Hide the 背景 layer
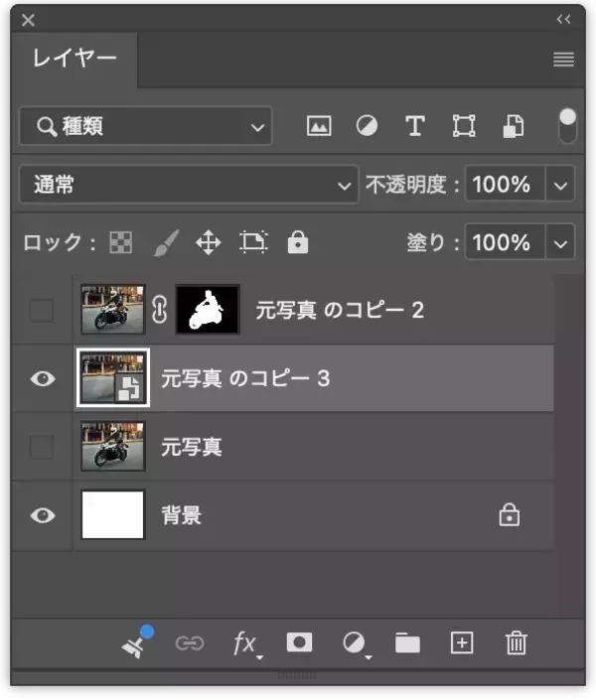The image size is (596, 700). click(43, 515)
